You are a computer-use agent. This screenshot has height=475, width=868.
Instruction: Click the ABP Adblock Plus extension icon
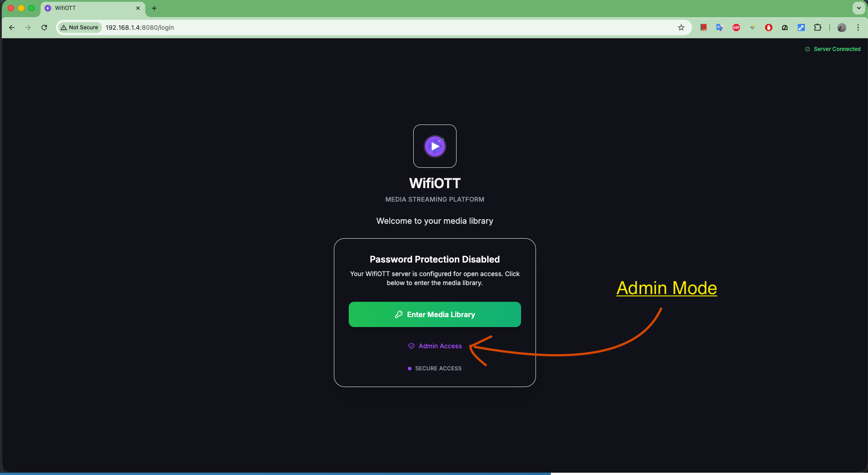pos(736,28)
